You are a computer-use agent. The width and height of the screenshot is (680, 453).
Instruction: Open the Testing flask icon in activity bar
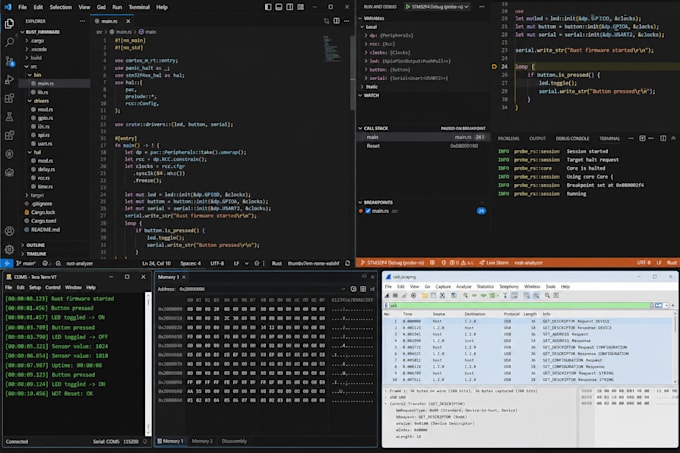(9, 117)
